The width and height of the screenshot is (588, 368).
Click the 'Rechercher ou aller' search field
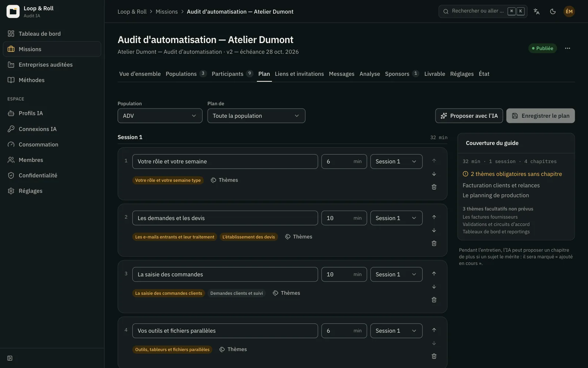coord(483,11)
